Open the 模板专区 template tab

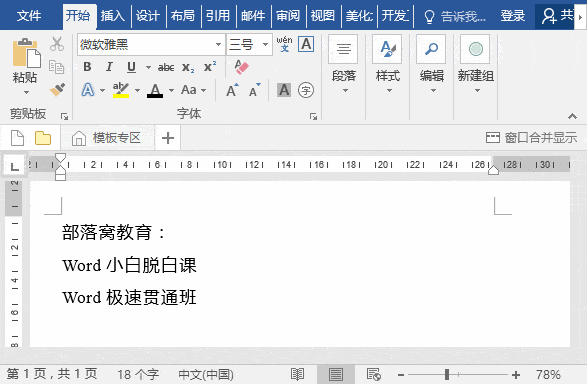[107, 138]
